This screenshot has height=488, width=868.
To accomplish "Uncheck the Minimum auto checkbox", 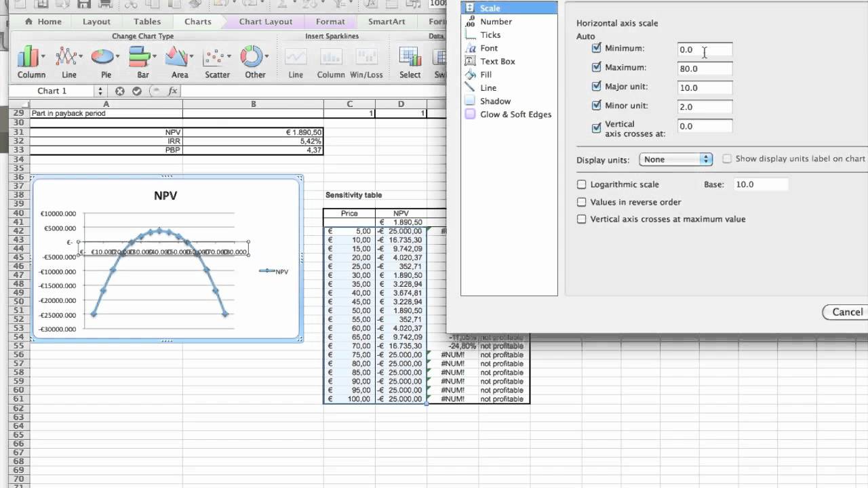I will coord(597,48).
